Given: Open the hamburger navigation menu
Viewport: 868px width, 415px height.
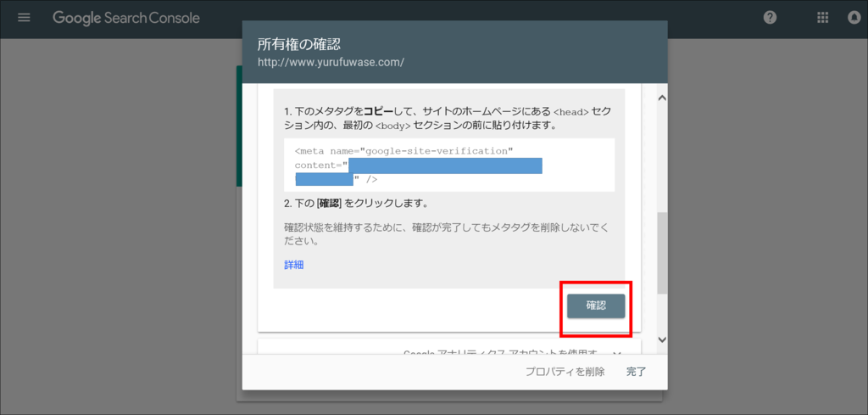Looking at the screenshot, I should (24, 17).
